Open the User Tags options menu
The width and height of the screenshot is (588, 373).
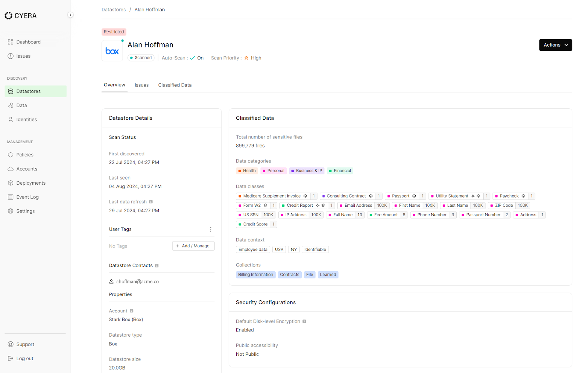coord(211,229)
